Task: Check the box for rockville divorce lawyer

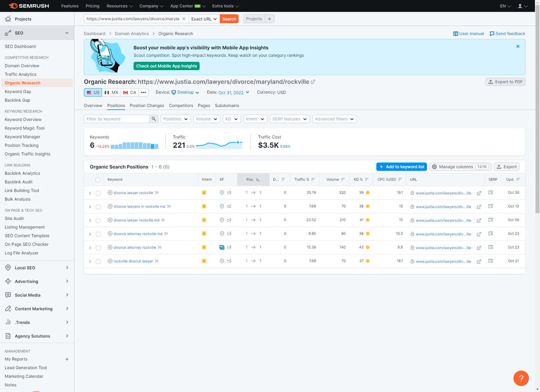Action: point(98,262)
